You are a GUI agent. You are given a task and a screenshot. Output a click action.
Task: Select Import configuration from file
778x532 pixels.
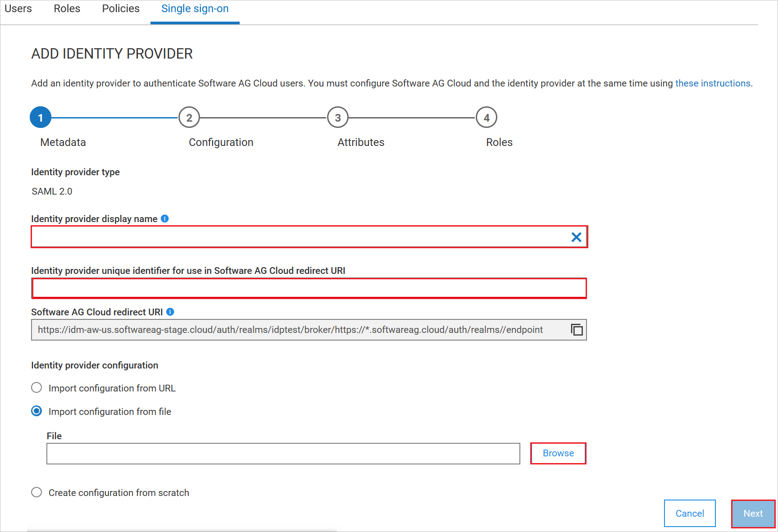tap(36, 411)
